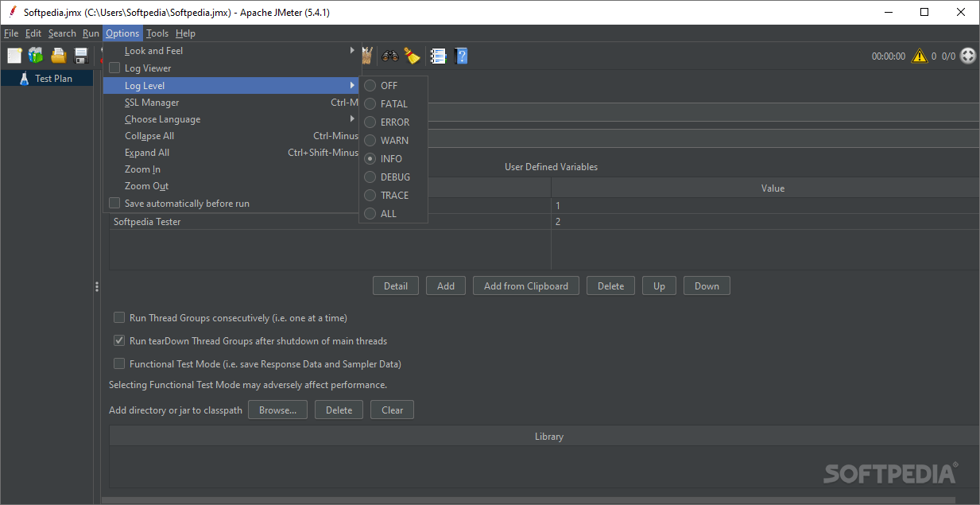Image resolution: width=980 pixels, height=505 pixels.
Task: Open the Run menu
Action: 91,33
